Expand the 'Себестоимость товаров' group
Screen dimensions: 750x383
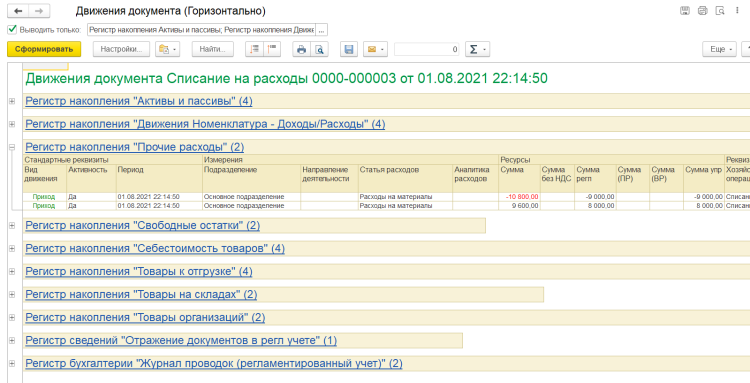(x=12, y=248)
